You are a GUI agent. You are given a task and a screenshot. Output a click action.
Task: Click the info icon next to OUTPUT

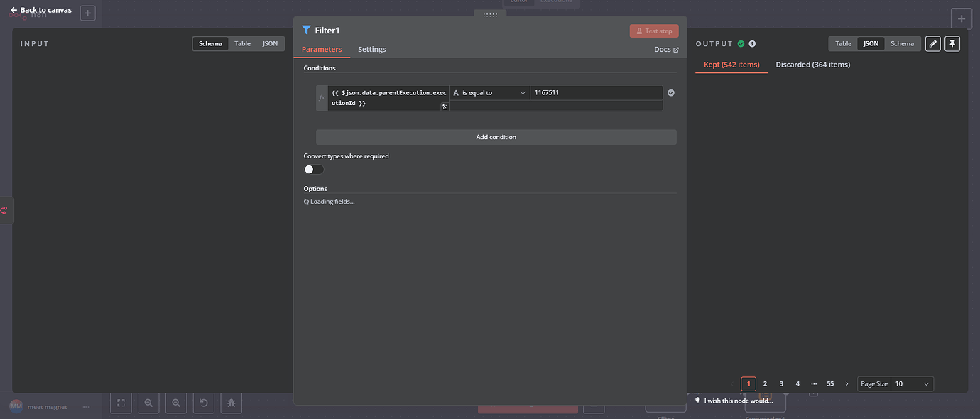coord(752,43)
